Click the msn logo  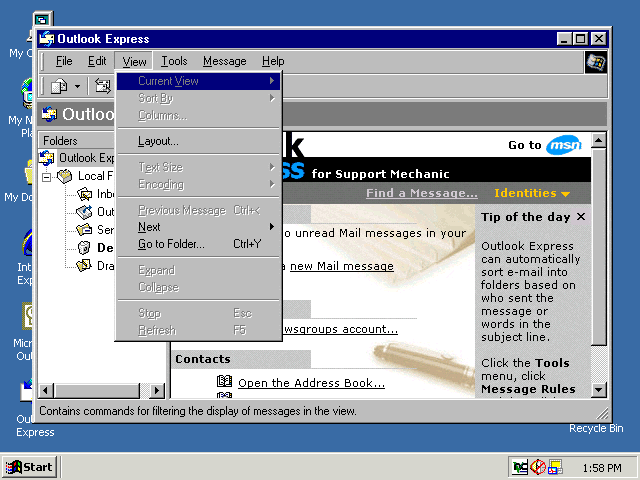564,145
